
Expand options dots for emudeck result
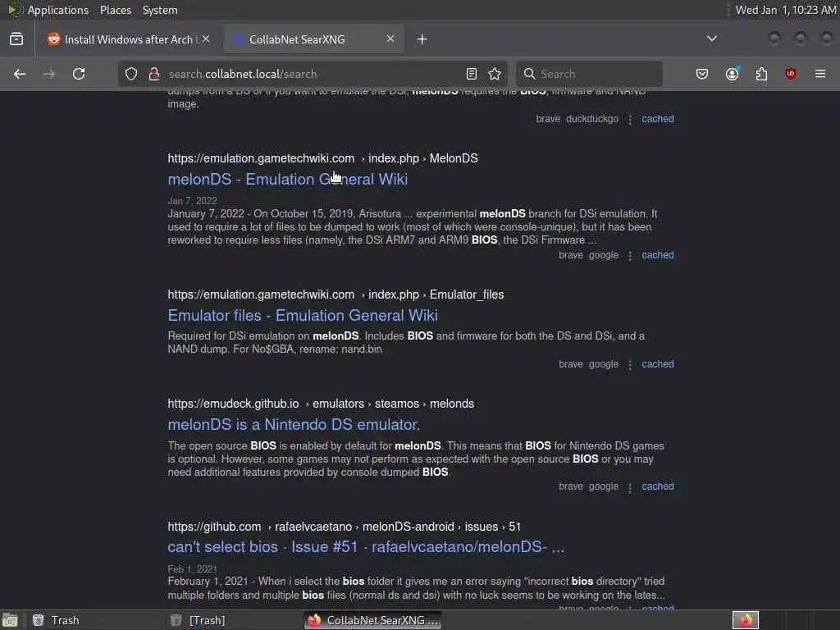(x=630, y=487)
